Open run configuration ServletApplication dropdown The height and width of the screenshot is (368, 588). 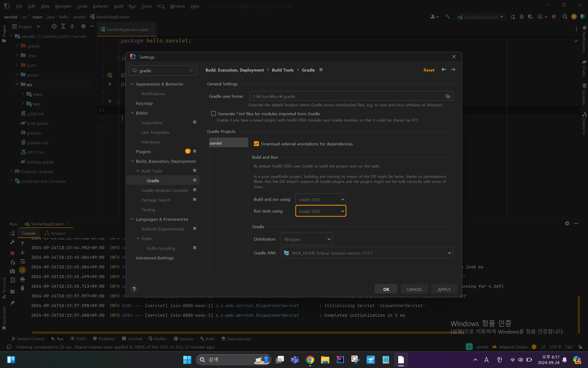pos(480,17)
